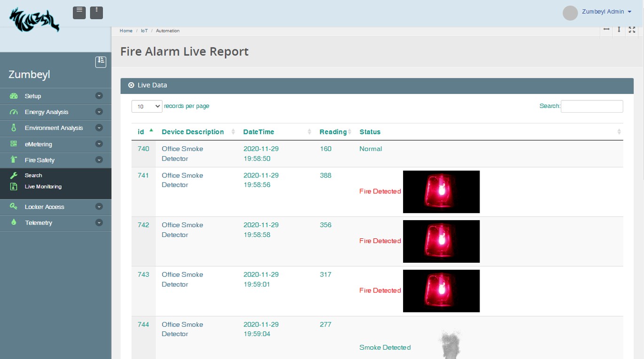Open the records per page dropdown

(147, 107)
